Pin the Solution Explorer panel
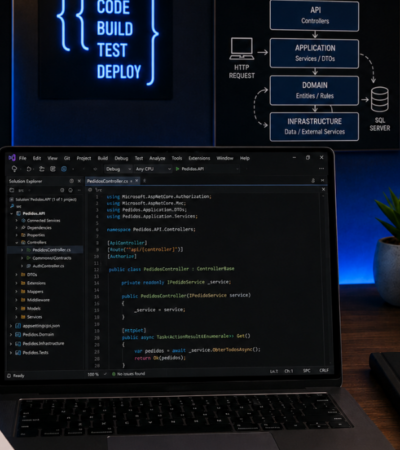Viewport: 400px width, 450px height. click(71, 181)
